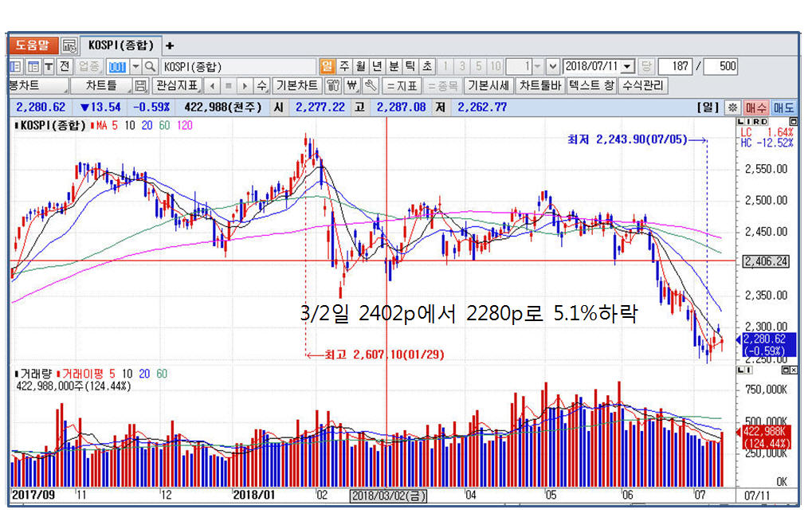Click the magnifier search icon beside the code box

click(x=150, y=67)
